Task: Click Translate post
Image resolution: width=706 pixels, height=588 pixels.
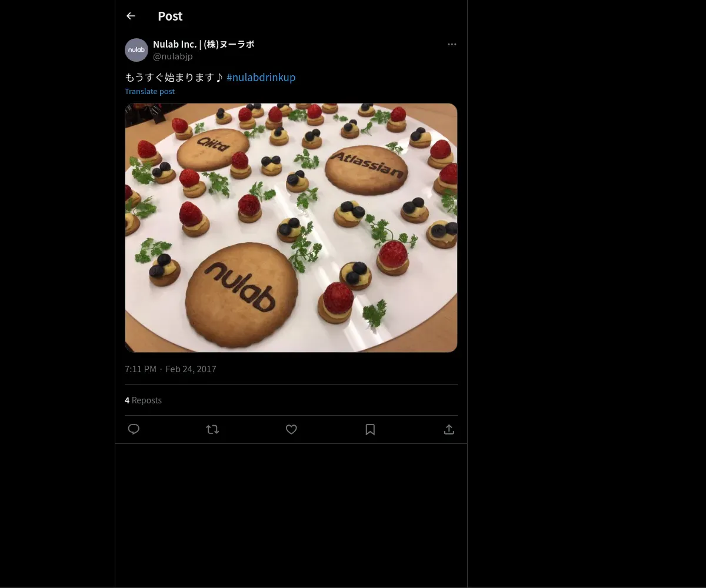Action: tap(149, 91)
